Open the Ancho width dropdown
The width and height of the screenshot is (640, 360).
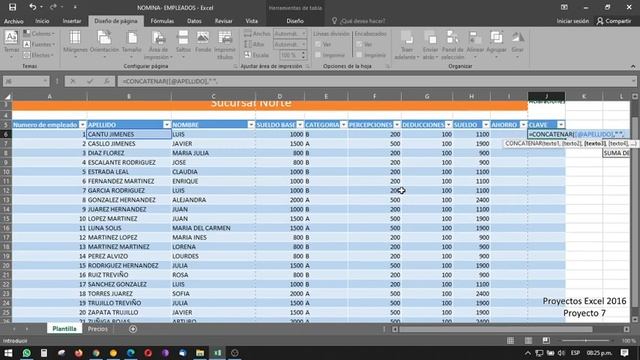[x=304, y=33]
